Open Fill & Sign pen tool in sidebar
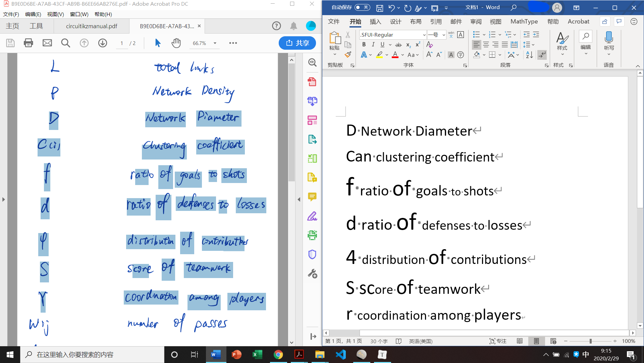Screen dimensions: 644x363 pos(312,216)
